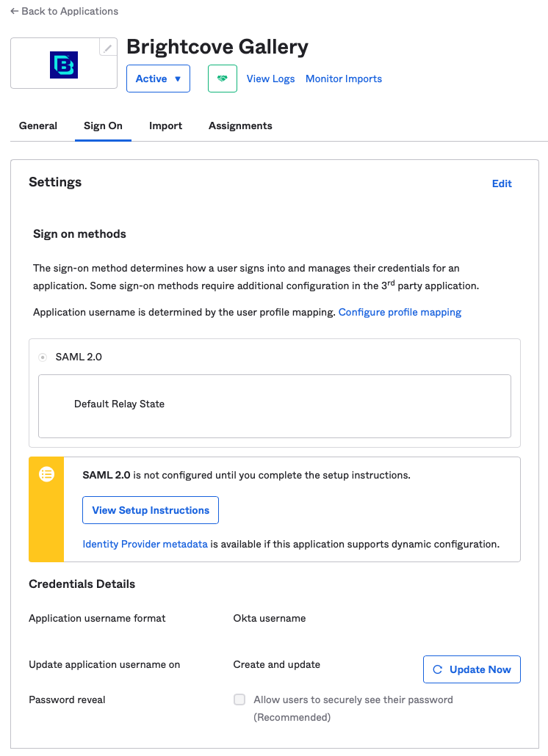548x756 pixels.
Task: Open the Import tab
Action: coord(165,126)
